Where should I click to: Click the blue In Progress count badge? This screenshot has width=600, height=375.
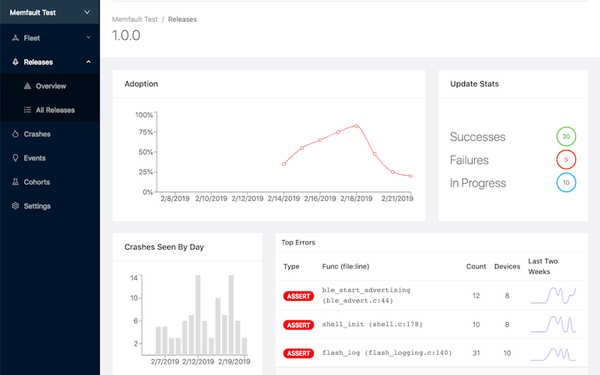566,183
